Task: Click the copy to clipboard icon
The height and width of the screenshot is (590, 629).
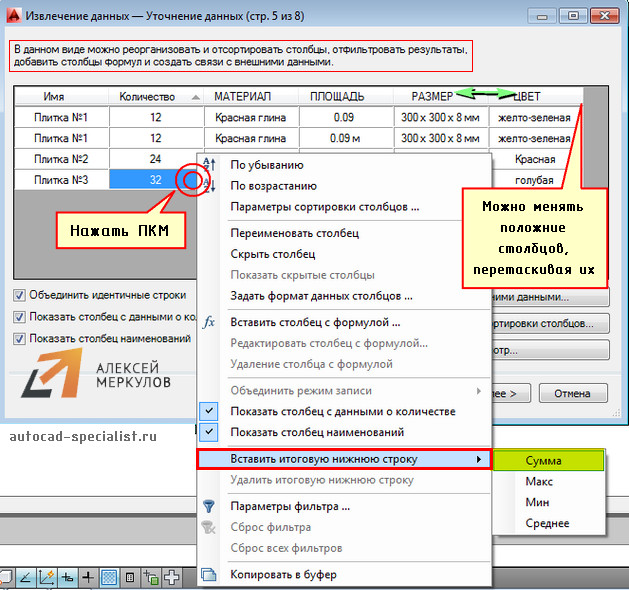Action: (209, 575)
